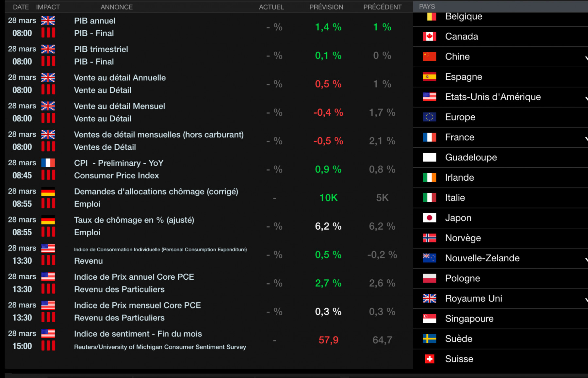Image resolution: width=588 pixels, height=378 pixels.
Task: Click the Singapoure flag icon
Action: (429, 319)
